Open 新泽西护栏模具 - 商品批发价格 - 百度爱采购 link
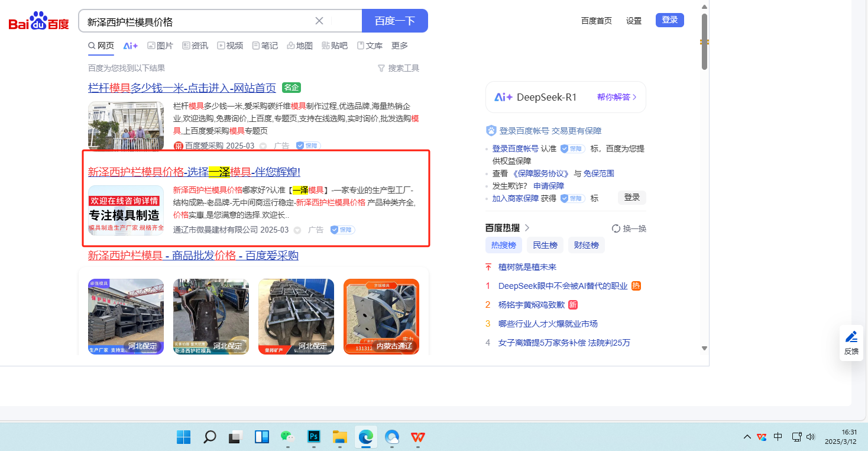The image size is (868, 451). point(193,255)
